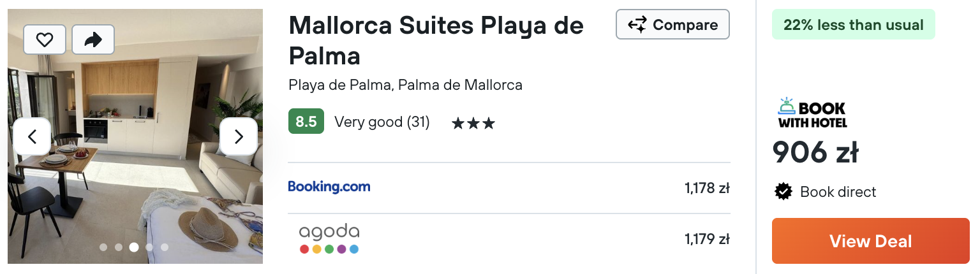
Task: Click the Book With Hotel bell logo
Action: click(x=812, y=113)
